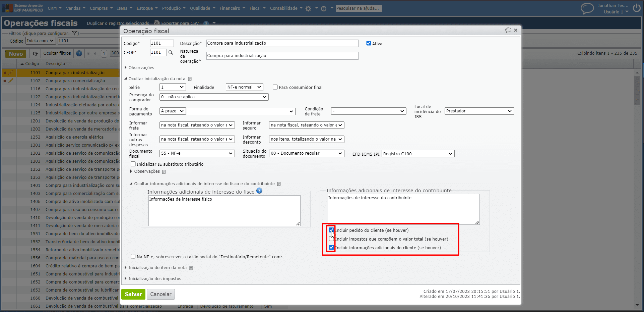Open the Situação do documento dropdown

coord(307,153)
